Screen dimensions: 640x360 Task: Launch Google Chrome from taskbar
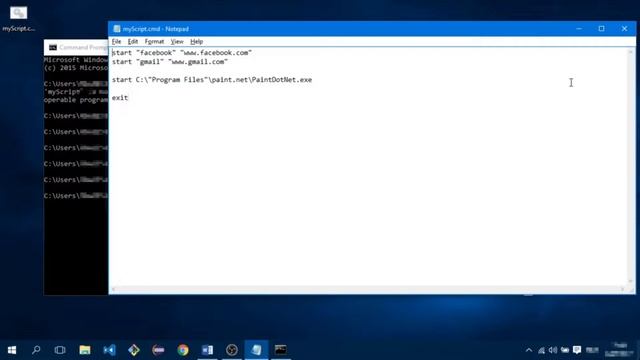[x=183, y=350]
